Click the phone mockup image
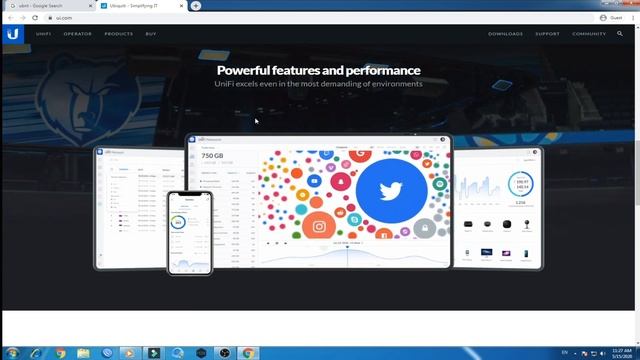The width and height of the screenshot is (640, 360). [x=190, y=233]
